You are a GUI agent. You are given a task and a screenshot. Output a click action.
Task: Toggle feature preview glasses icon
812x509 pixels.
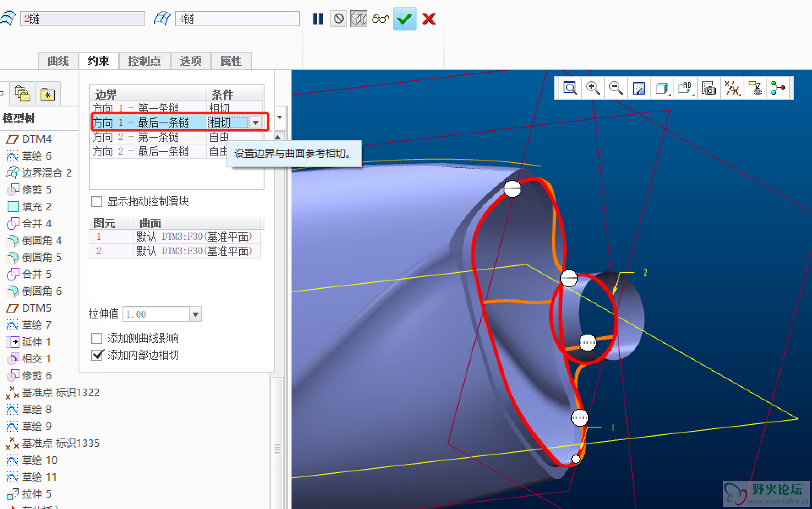tap(380, 19)
